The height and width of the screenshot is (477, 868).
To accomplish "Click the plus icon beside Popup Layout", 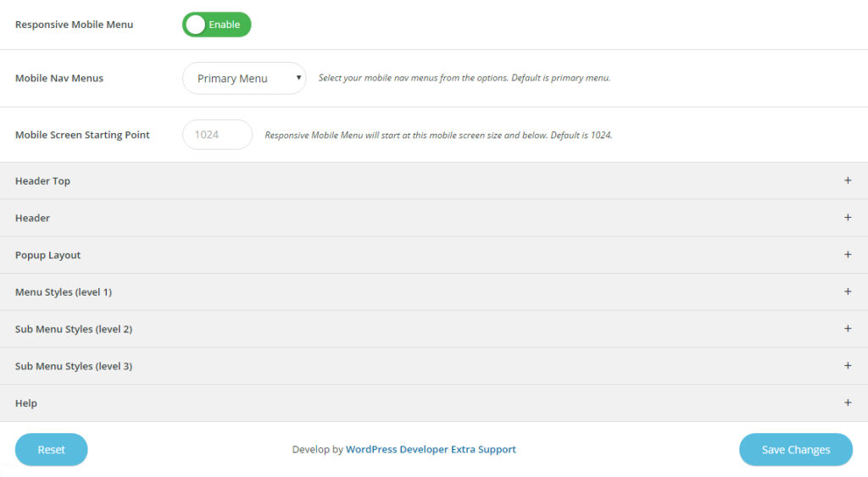I will pyautogui.click(x=847, y=255).
